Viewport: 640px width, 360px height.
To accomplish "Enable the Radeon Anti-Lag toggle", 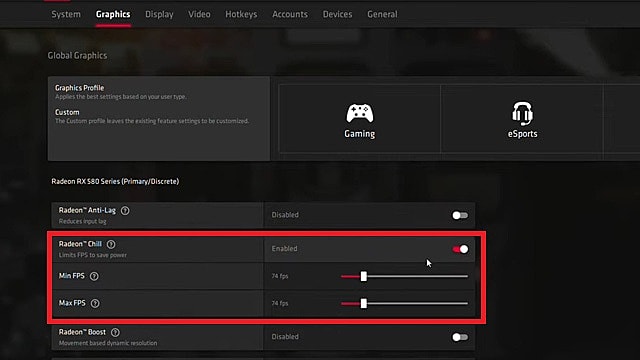I will (x=460, y=215).
